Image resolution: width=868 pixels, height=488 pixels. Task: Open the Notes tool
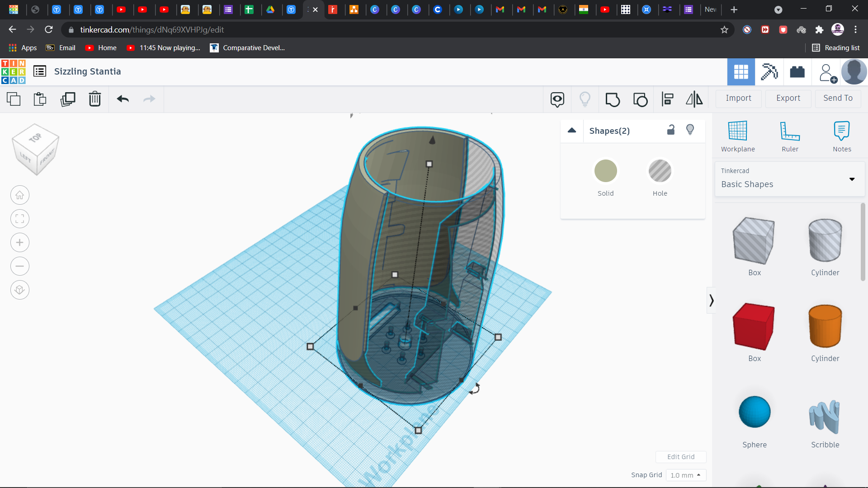pos(842,136)
